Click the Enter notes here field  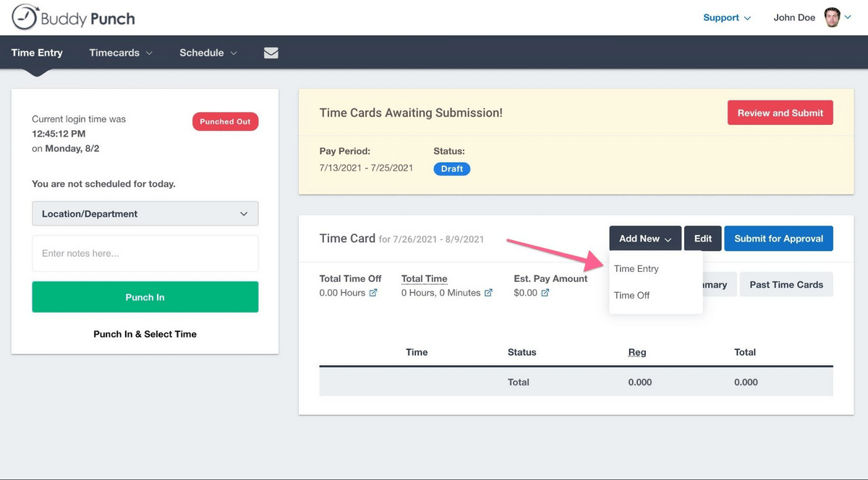[x=145, y=254]
